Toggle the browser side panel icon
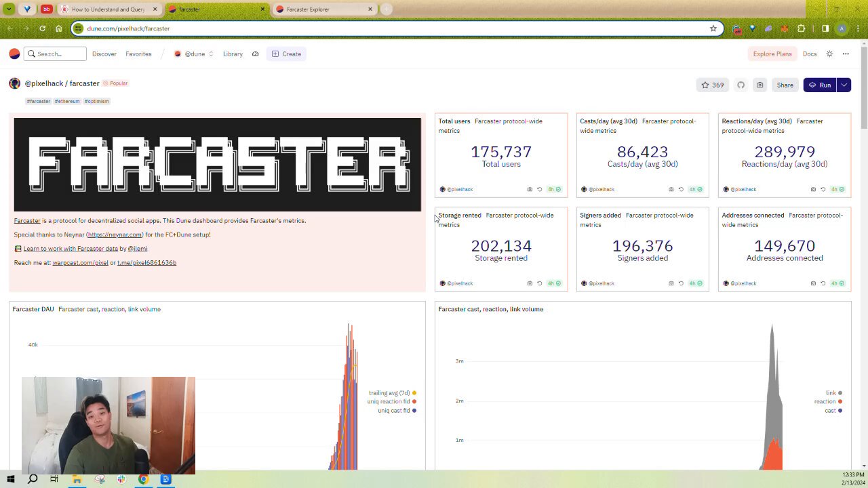 [825, 28]
